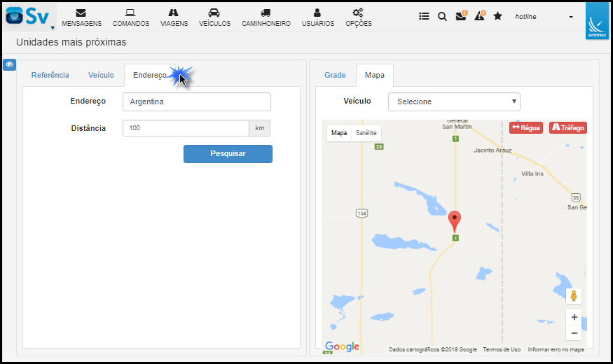Select the Endereço tab
This screenshot has height=364, width=613.
click(x=150, y=75)
